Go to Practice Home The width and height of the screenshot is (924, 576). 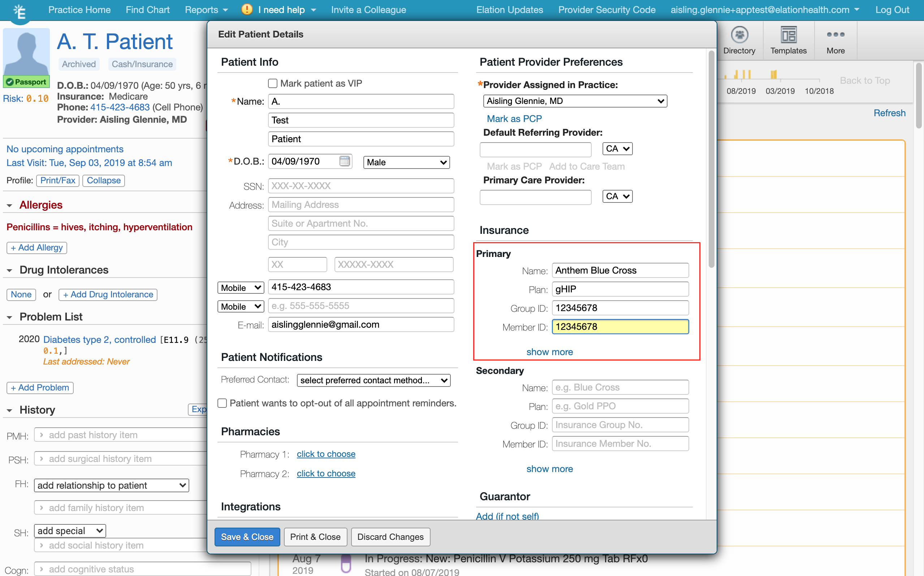tap(79, 9)
